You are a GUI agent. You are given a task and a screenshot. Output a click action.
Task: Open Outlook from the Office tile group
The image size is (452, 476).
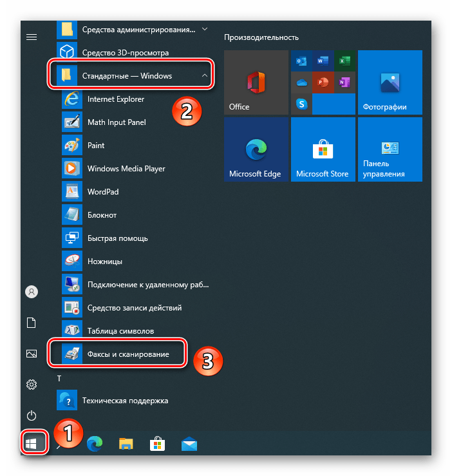tap(301, 61)
